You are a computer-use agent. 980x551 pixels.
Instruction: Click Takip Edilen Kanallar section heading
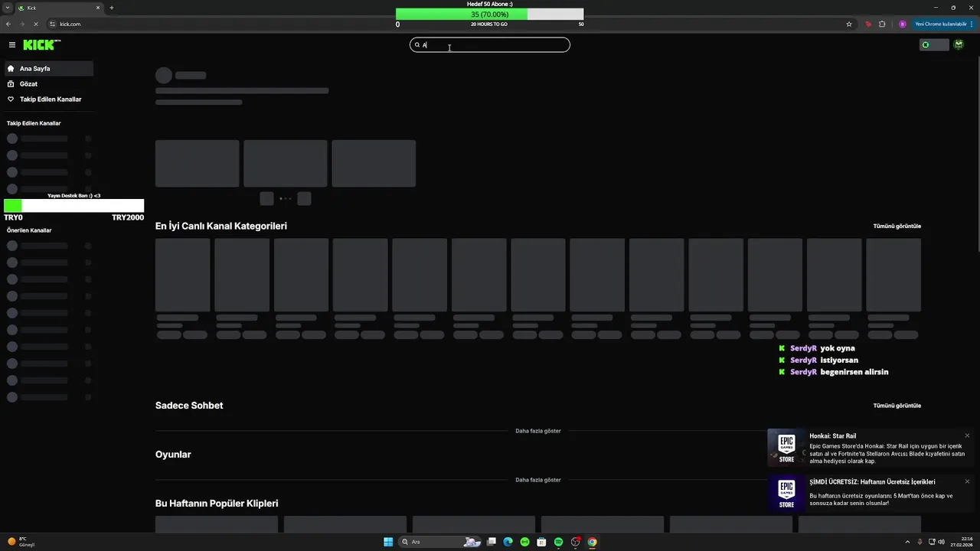click(34, 123)
